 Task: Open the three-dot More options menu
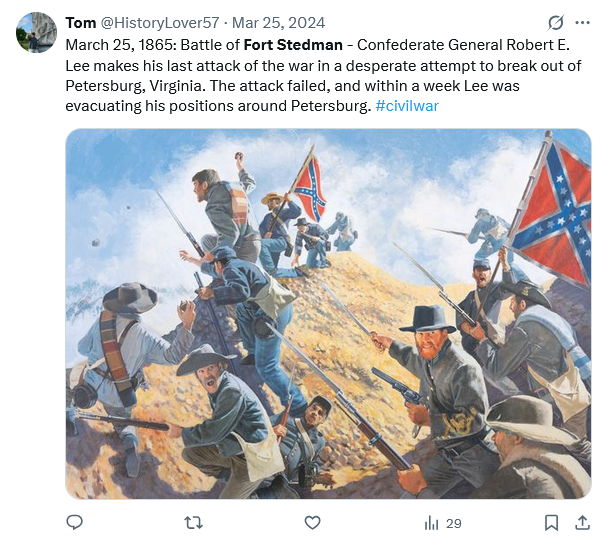pyautogui.click(x=584, y=22)
